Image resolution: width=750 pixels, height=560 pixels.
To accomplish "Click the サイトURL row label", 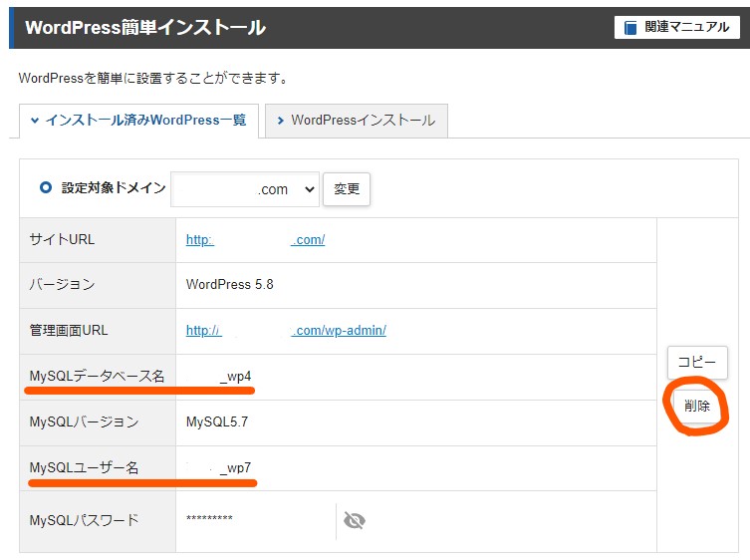I will [62, 239].
